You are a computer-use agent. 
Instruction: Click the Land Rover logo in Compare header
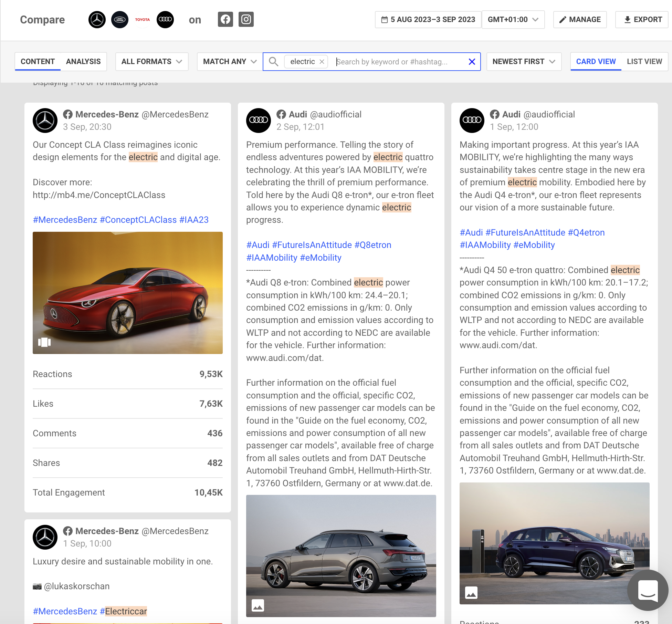(x=120, y=20)
